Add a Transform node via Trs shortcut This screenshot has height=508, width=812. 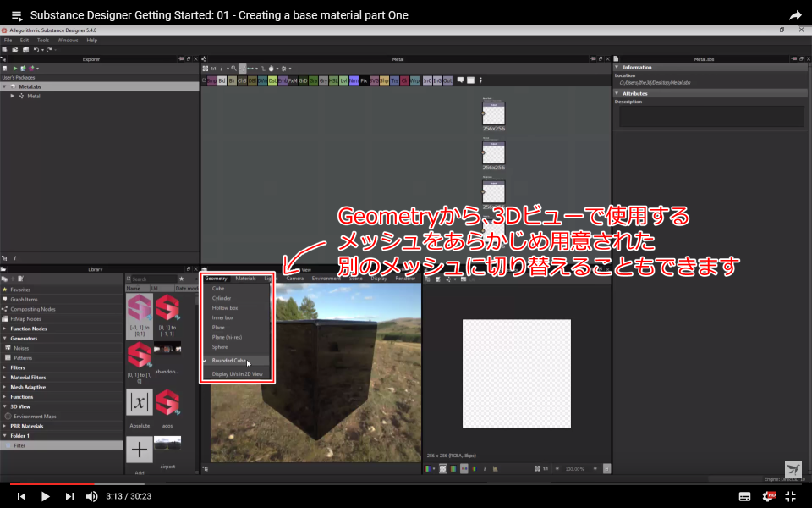pyautogui.click(x=395, y=81)
